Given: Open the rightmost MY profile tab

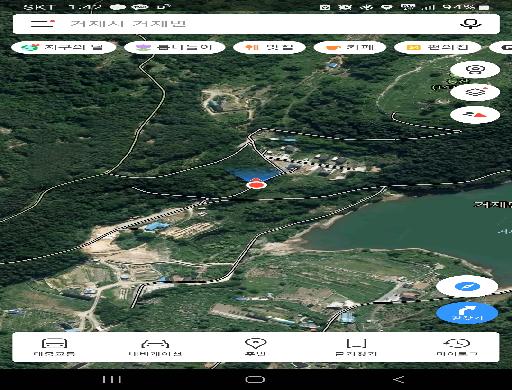Looking at the screenshot, I should [x=457, y=347].
